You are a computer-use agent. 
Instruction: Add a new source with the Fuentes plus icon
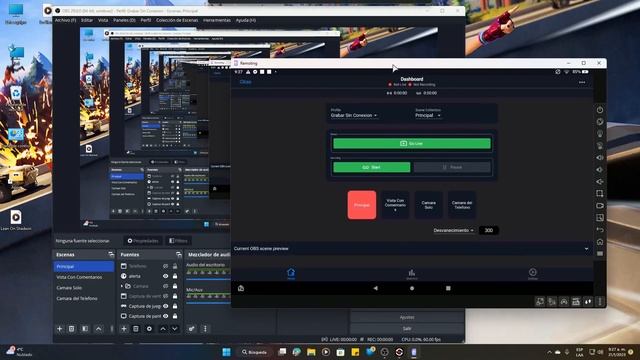(x=124, y=329)
